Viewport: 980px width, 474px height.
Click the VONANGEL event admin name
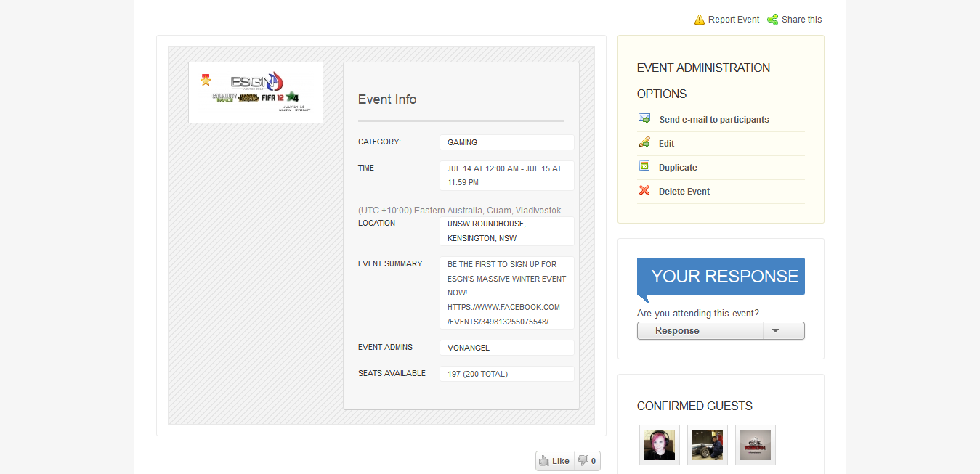(x=469, y=348)
